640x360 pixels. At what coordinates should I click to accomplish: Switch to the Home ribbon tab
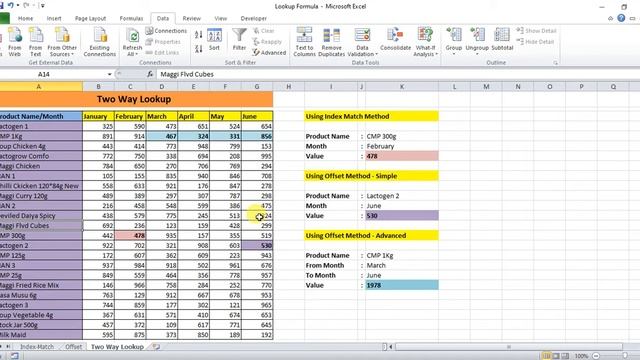click(25, 18)
